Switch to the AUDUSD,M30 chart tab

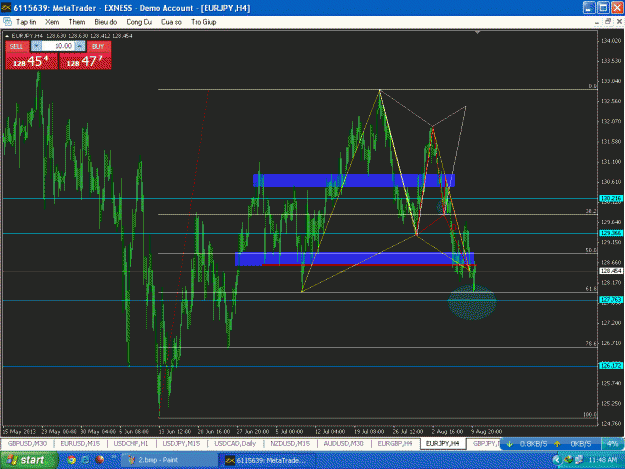(x=343, y=443)
